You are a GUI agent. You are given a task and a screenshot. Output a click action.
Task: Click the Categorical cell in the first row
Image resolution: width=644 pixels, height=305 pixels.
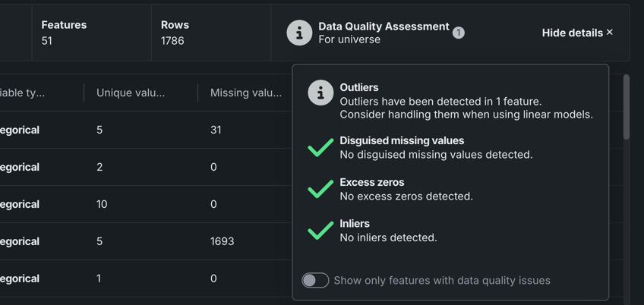[20, 130]
